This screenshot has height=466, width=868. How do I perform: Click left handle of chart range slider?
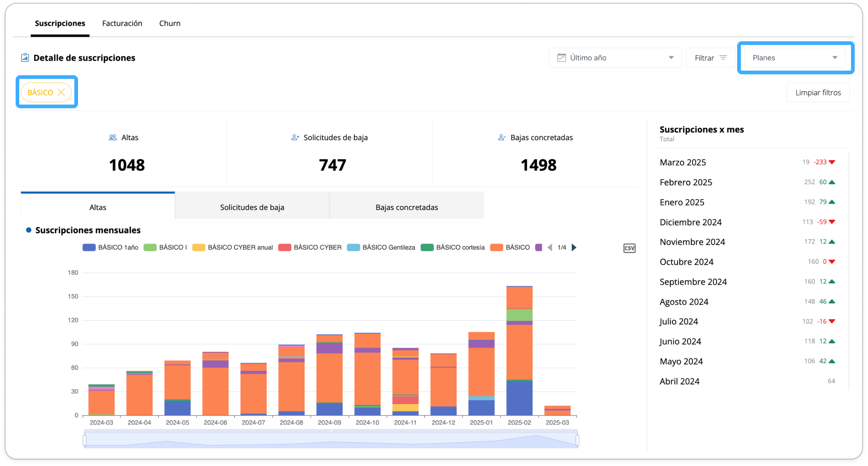tap(84, 440)
